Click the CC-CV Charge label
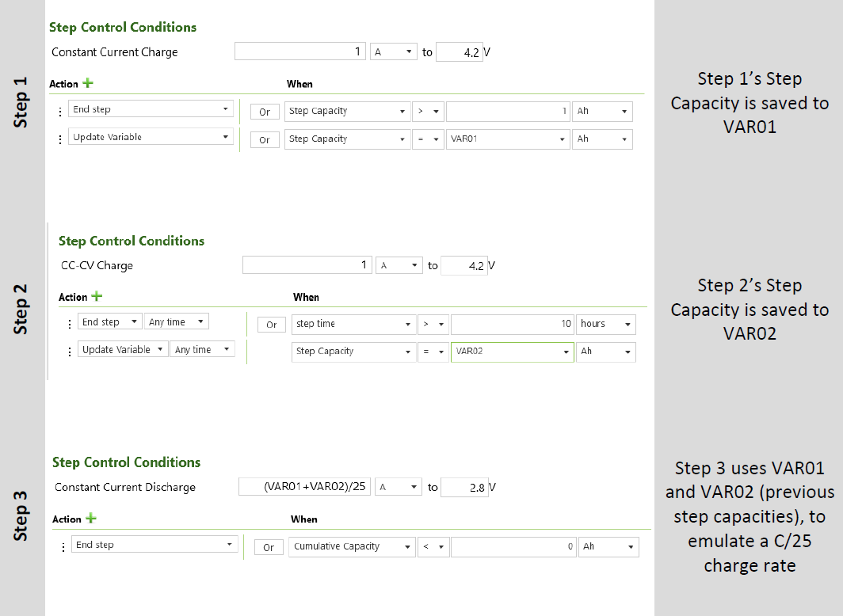 click(x=97, y=265)
